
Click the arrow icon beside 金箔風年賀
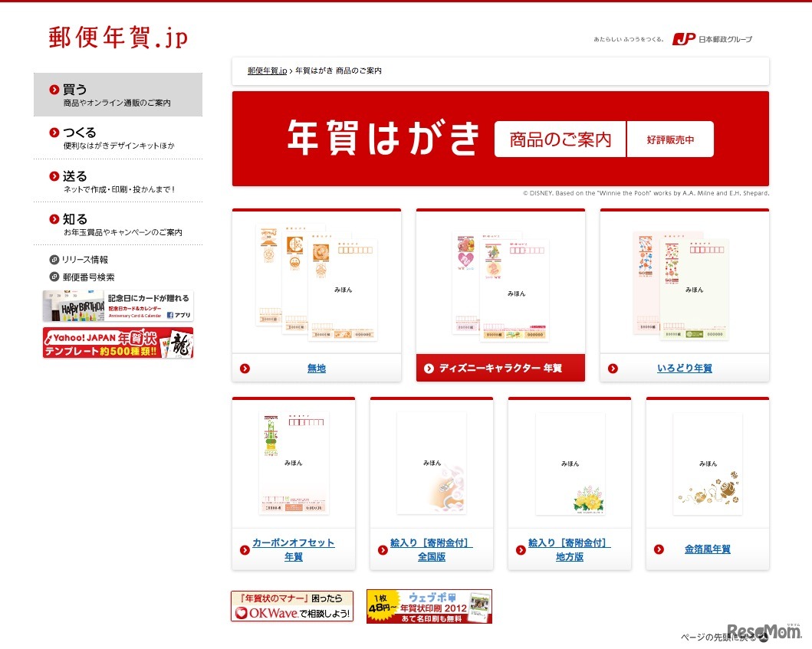coord(658,549)
